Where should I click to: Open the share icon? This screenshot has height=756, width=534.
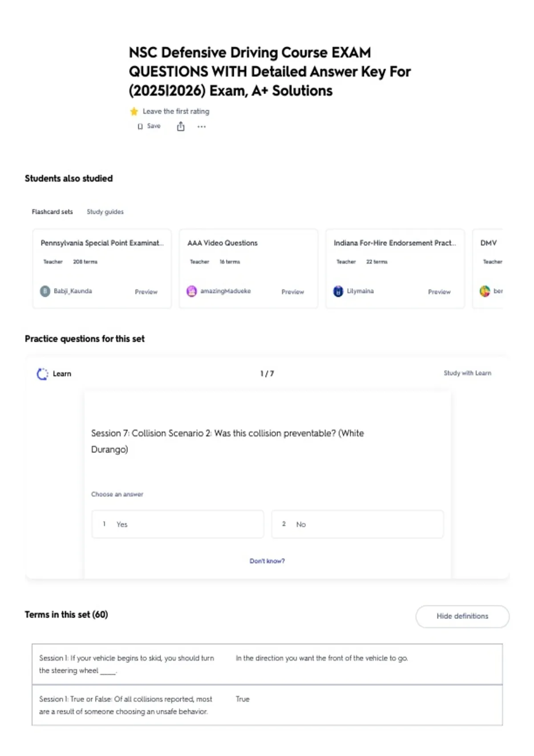(x=181, y=126)
